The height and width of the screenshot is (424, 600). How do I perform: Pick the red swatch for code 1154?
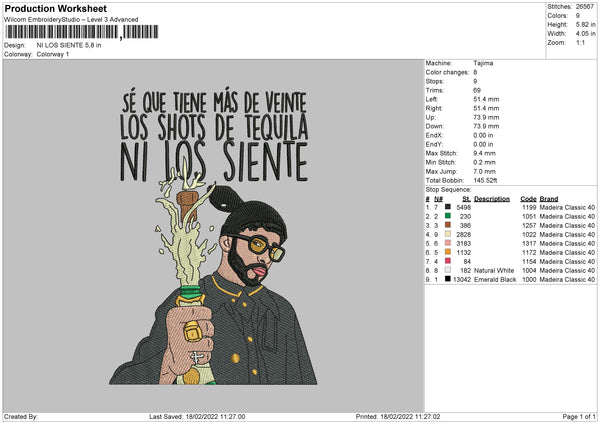click(448, 261)
